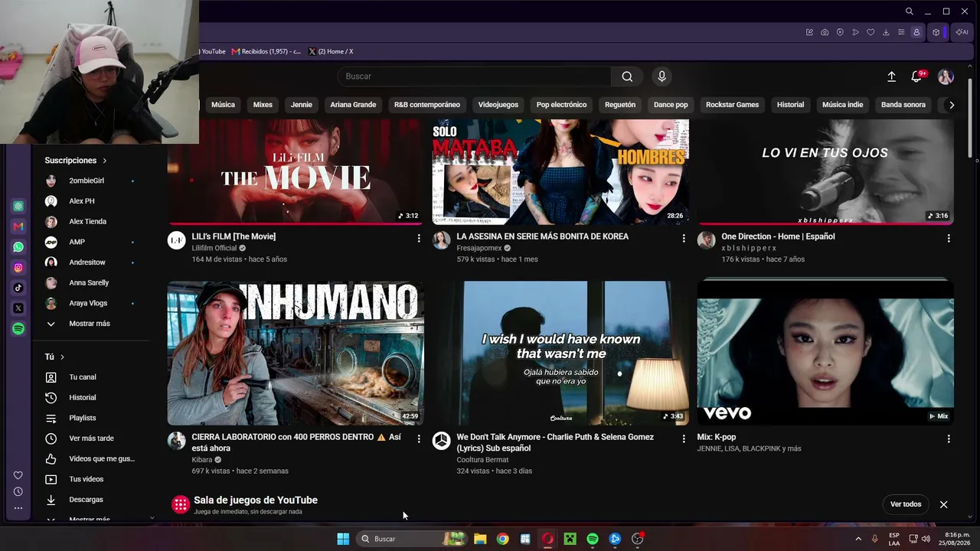
Task: Open the Windows Start menu
Action: point(343,539)
